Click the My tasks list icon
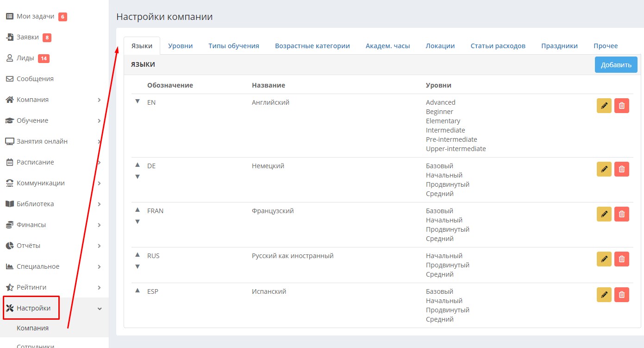 point(9,17)
